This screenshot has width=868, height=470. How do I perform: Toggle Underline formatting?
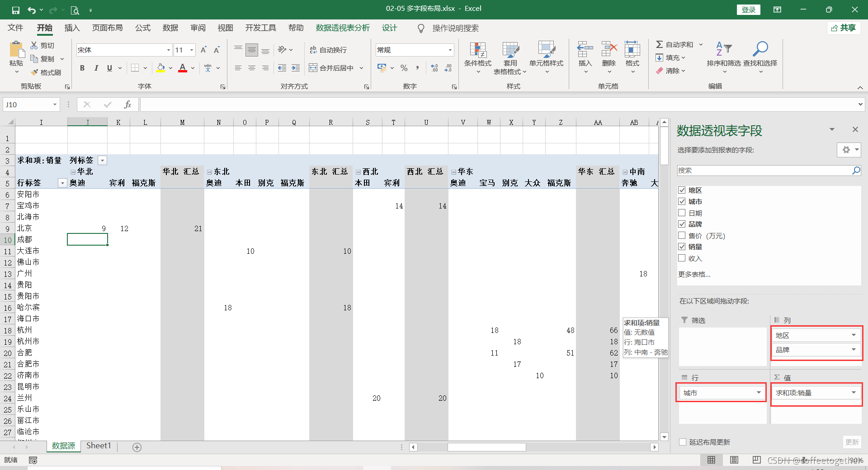(109, 68)
